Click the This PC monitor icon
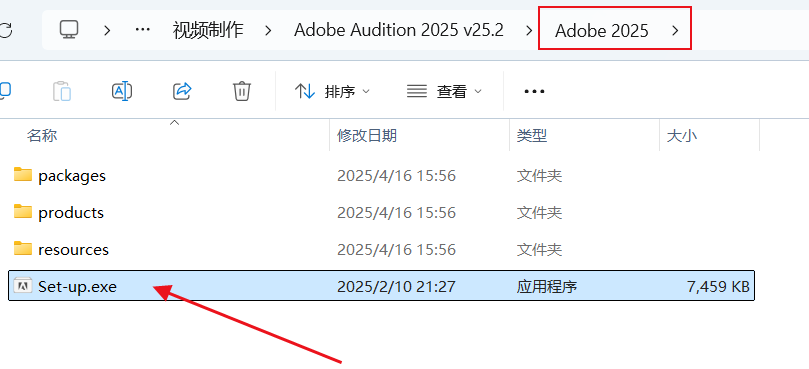The height and width of the screenshot is (369, 809). pos(69,30)
